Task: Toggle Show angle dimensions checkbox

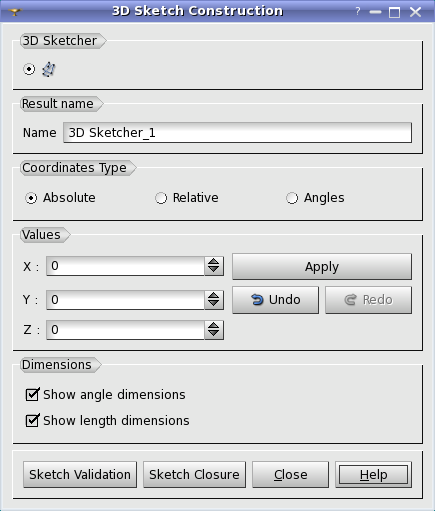Action: pyautogui.click(x=33, y=395)
